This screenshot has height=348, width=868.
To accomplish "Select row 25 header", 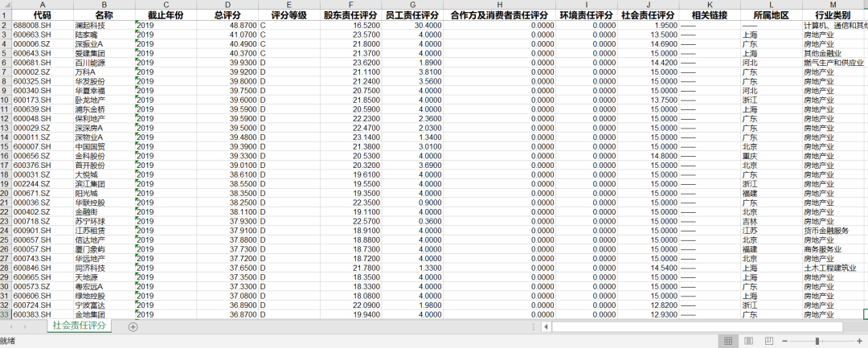I will 6,240.
